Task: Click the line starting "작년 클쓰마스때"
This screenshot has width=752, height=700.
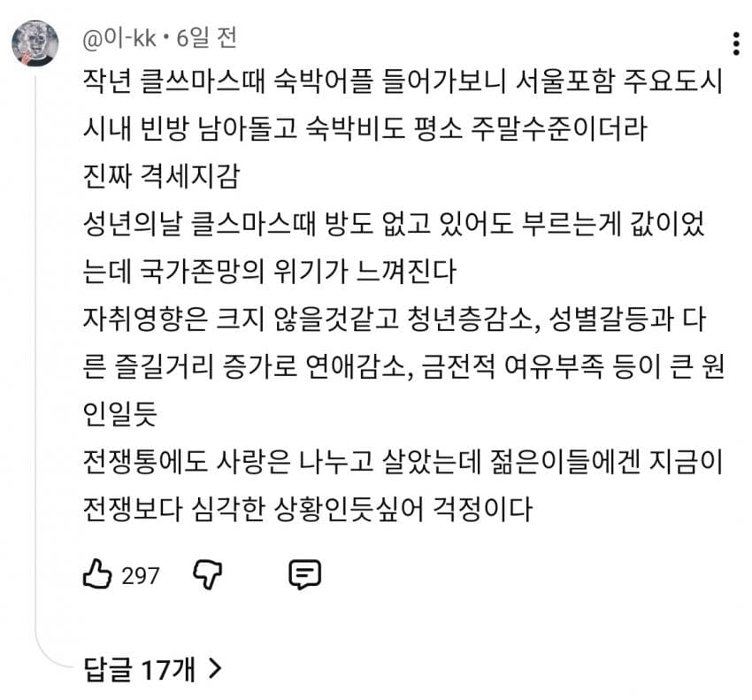Action: coord(401,84)
